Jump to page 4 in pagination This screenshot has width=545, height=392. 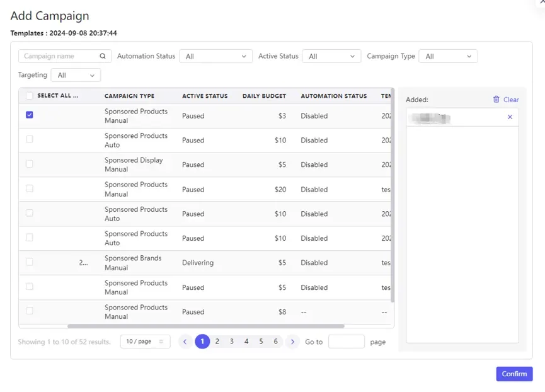tap(246, 342)
